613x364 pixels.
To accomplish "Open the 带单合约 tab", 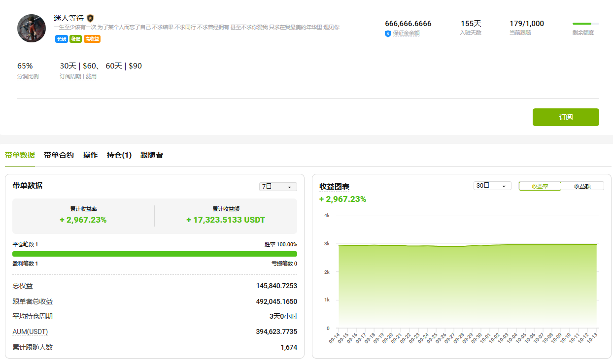I will pos(59,155).
